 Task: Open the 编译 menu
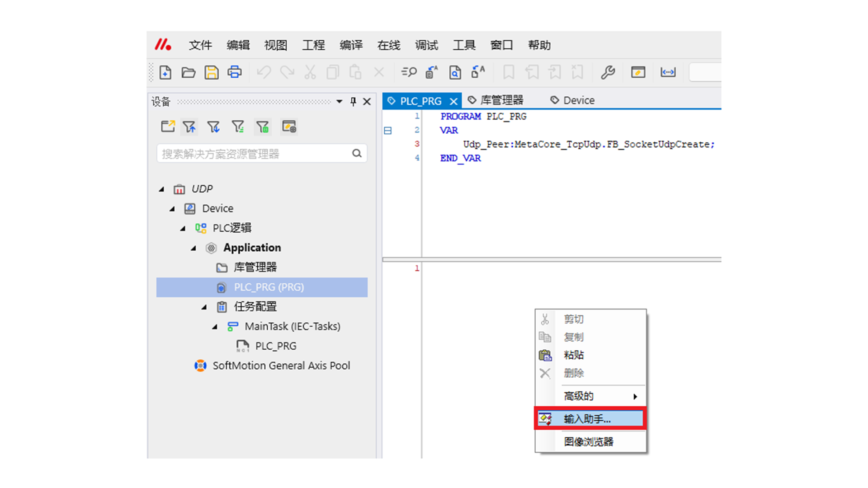(351, 45)
